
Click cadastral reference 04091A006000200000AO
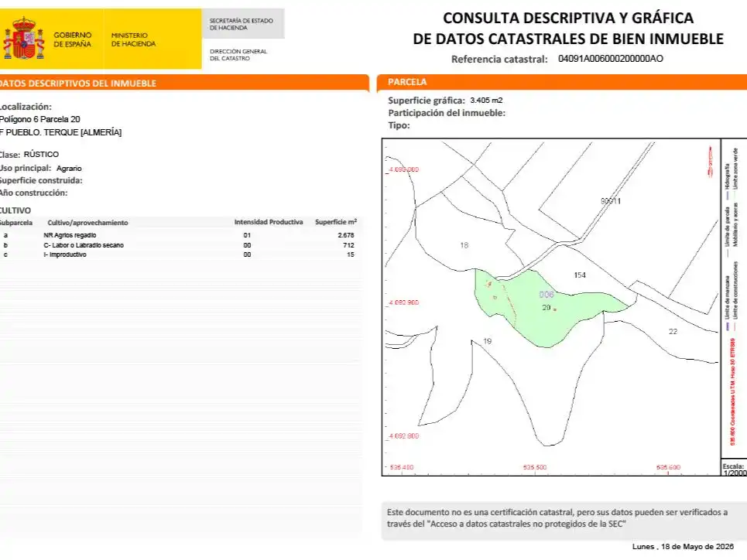click(610, 59)
